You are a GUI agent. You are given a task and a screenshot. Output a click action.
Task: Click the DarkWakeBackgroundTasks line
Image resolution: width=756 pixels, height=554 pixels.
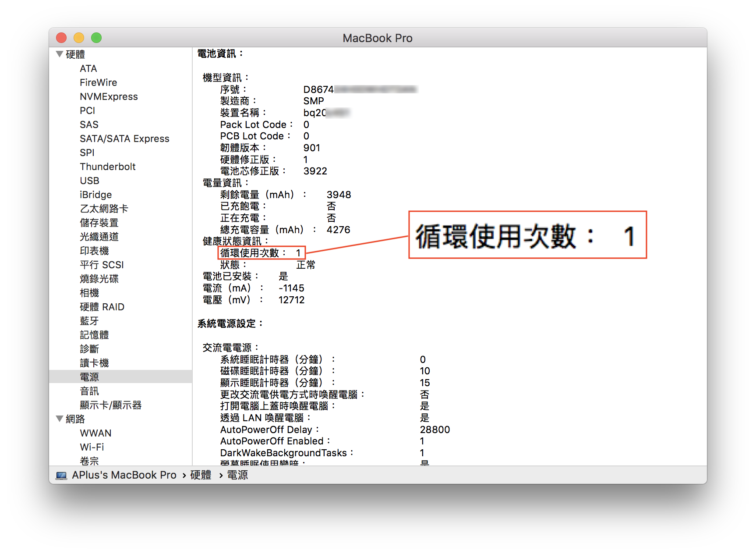323,453
